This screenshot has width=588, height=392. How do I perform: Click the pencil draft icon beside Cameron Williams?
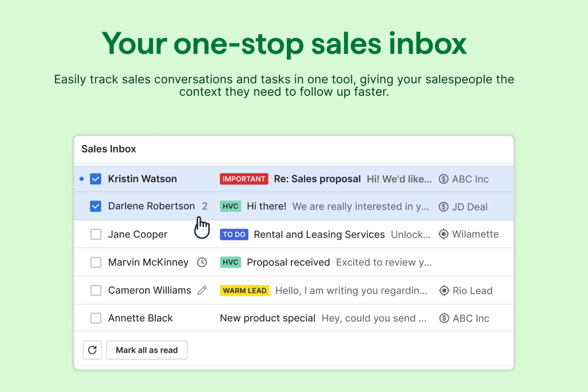(x=202, y=290)
